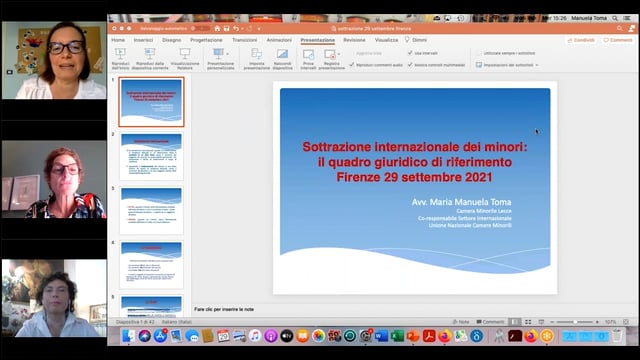Click the Dimmi tell-me search field

tap(416, 40)
